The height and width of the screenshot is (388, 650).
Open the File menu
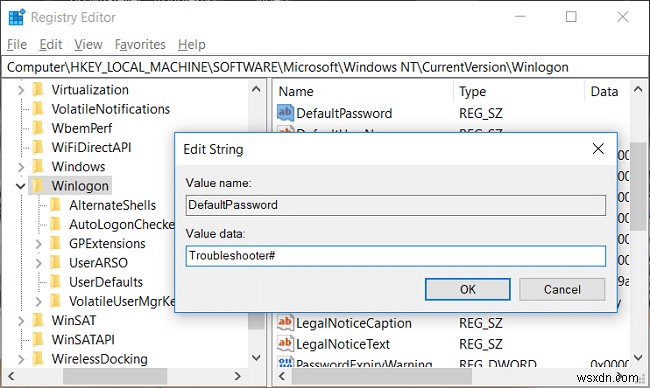17,44
